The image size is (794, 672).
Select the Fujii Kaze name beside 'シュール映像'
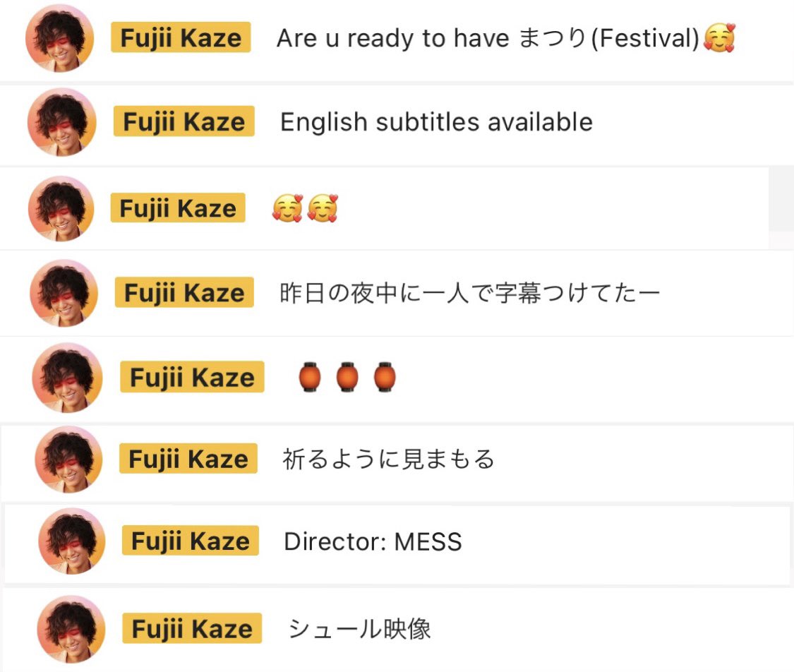192,628
